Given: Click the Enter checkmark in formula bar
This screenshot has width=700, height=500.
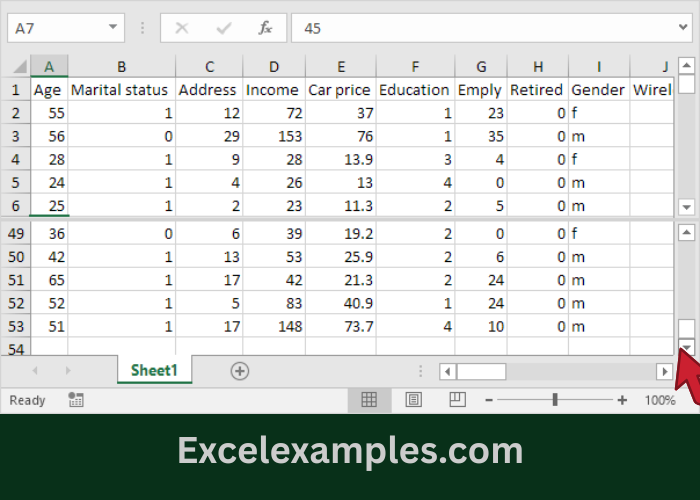Looking at the screenshot, I should coord(224,28).
